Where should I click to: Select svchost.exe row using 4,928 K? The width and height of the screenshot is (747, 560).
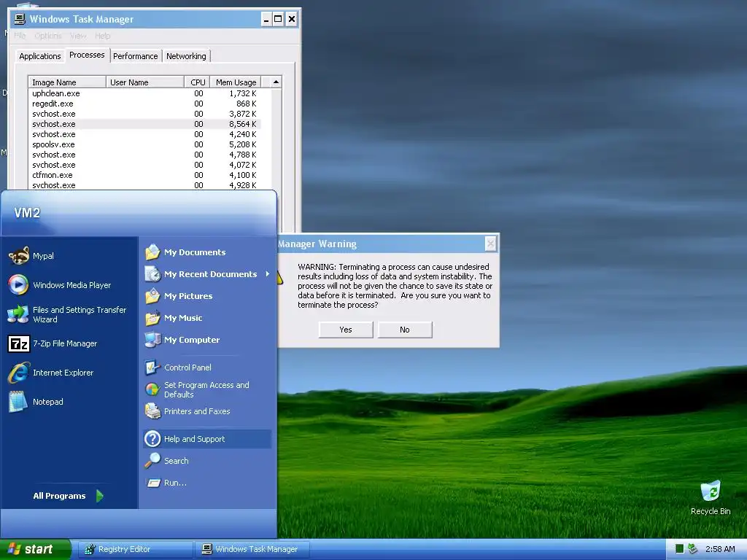[x=144, y=185]
